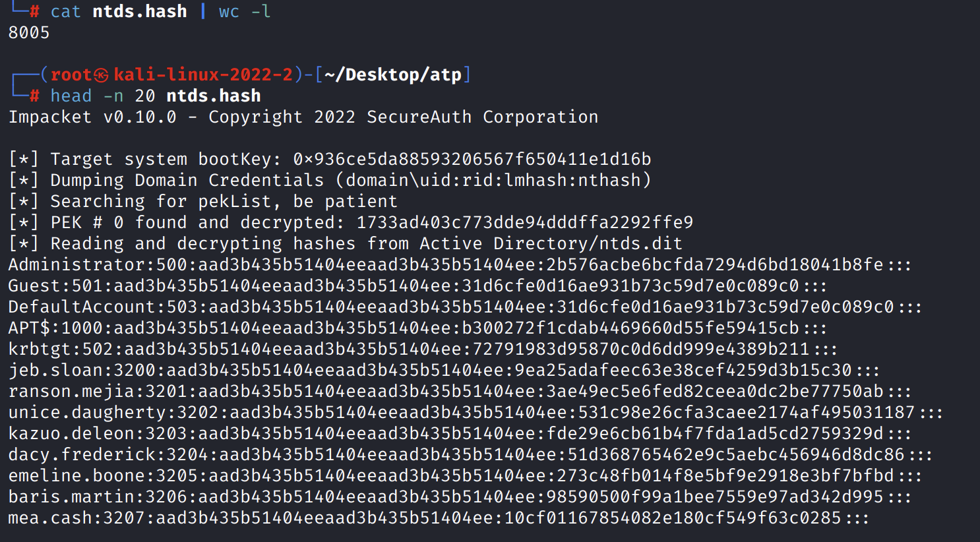980x542 pixels.
Task: Click the 8005 line count output
Action: [29, 33]
